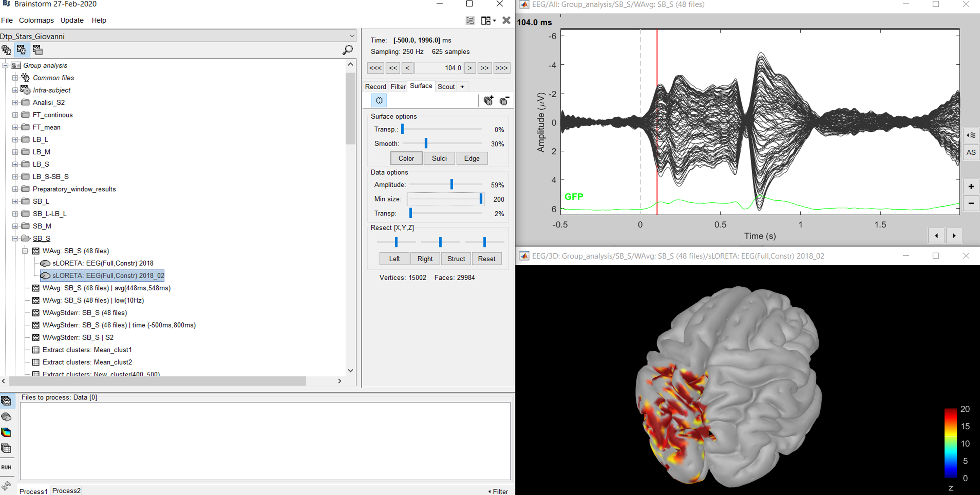The image size is (980, 495).
Task: Collapse the WAvg: SB_S (48 files) node
Action: pyautogui.click(x=25, y=251)
